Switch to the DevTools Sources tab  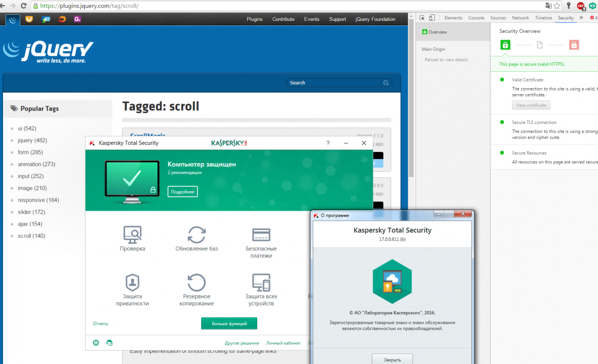[x=498, y=18]
